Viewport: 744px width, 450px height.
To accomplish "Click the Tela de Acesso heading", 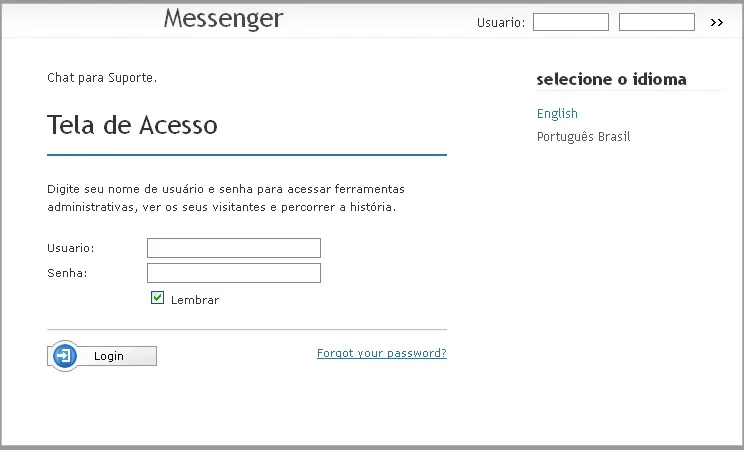I will 132,125.
